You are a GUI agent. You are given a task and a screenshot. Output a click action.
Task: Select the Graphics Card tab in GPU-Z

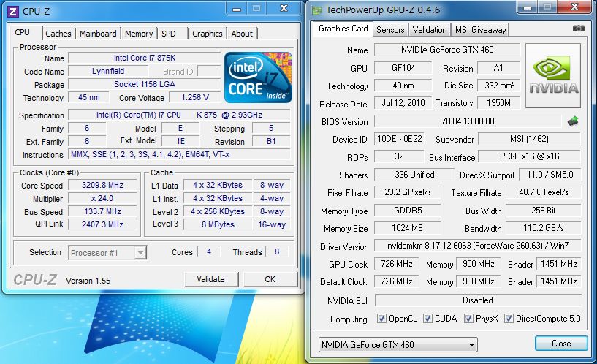coord(343,29)
